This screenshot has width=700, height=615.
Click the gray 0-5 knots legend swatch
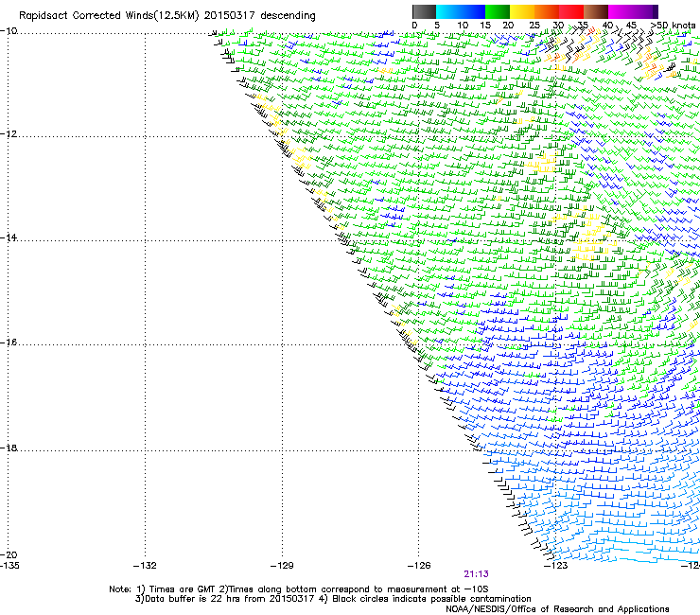pos(424,11)
